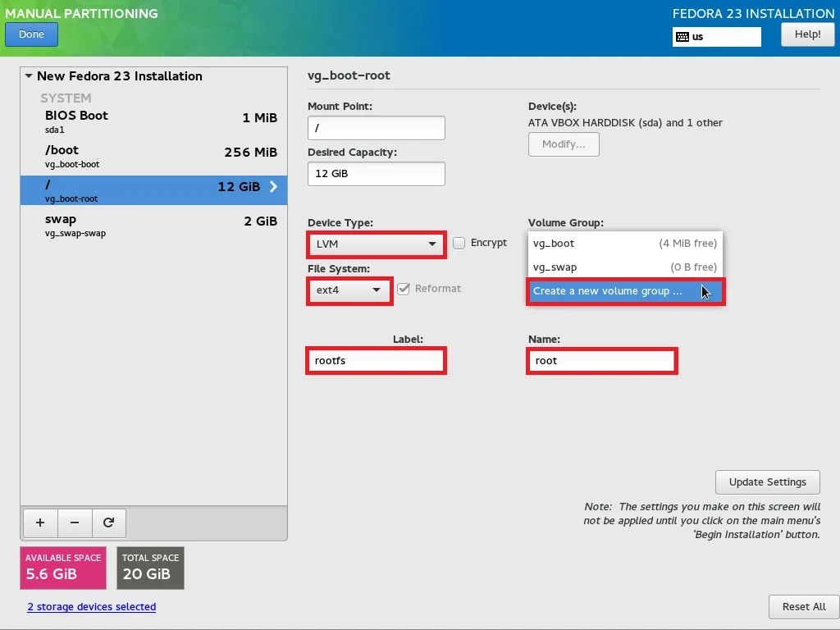Image resolution: width=840 pixels, height=630 pixels.
Task: Select the / 12 GiB vg_boot-root row
Action: point(153,190)
